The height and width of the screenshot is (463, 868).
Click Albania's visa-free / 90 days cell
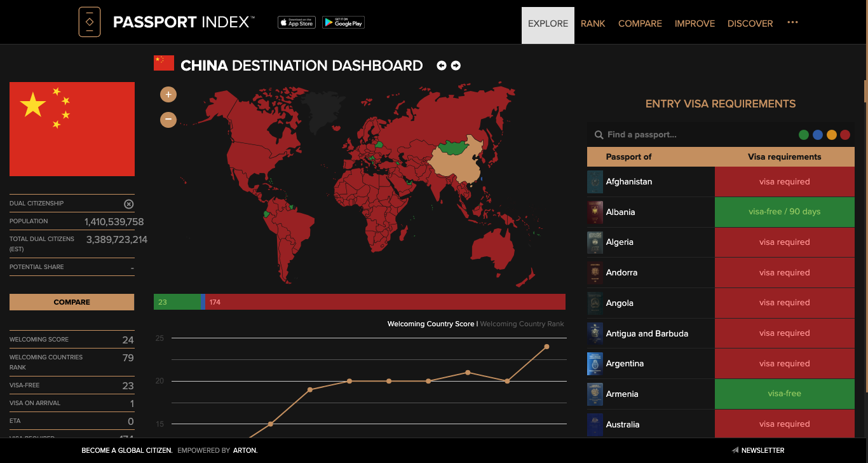tap(784, 212)
